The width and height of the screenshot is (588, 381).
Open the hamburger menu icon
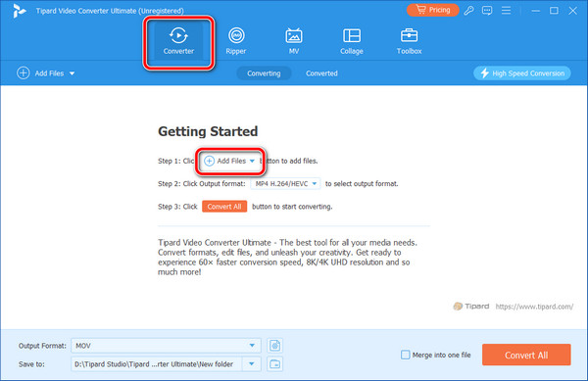coord(506,11)
